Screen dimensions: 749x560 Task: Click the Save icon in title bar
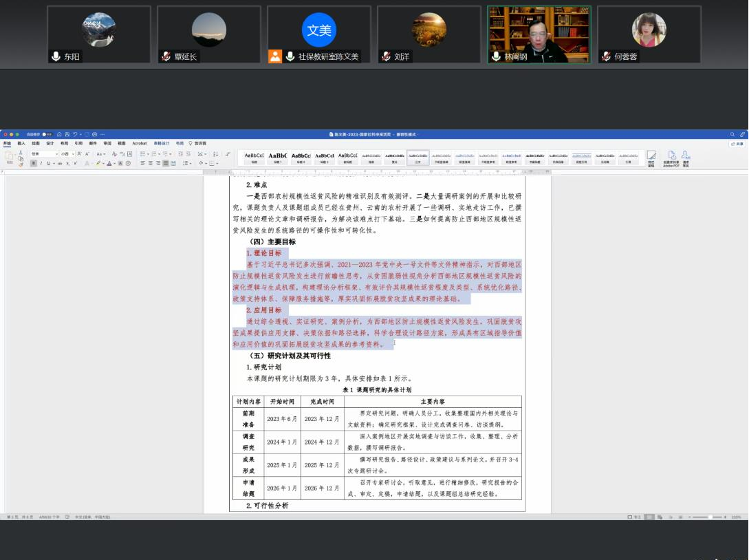[x=67, y=134]
